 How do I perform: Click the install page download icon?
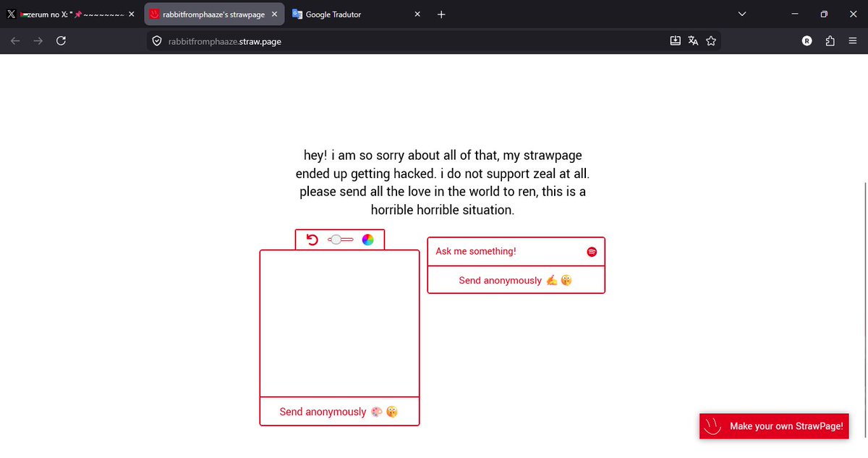(675, 41)
